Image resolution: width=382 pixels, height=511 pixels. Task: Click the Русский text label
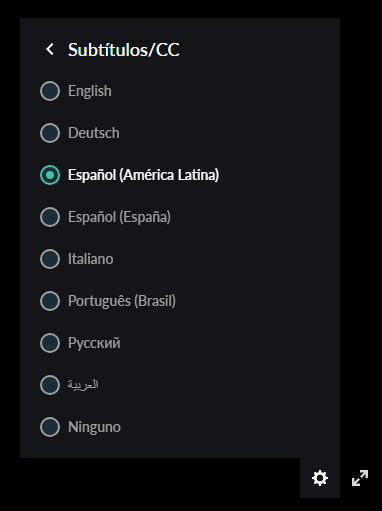click(x=94, y=343)
